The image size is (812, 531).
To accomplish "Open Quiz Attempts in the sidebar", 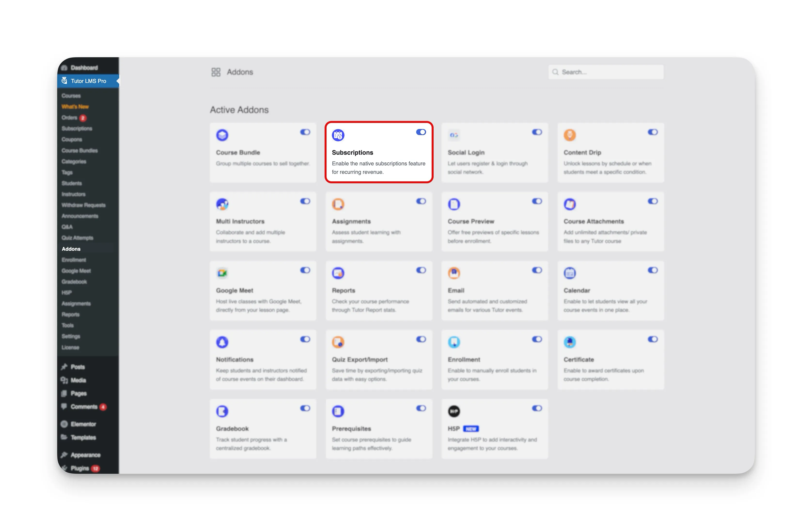I will tap(78, 238).
